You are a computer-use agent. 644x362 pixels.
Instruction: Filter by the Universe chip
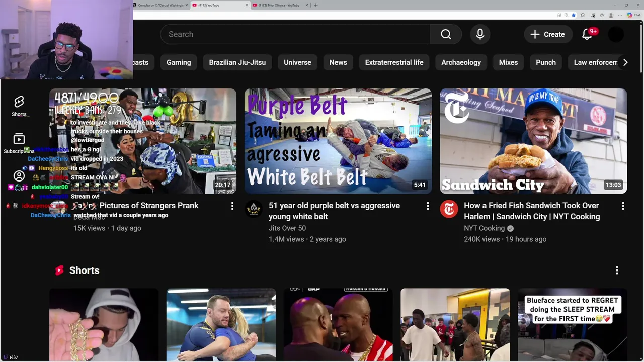click(297, 62)
